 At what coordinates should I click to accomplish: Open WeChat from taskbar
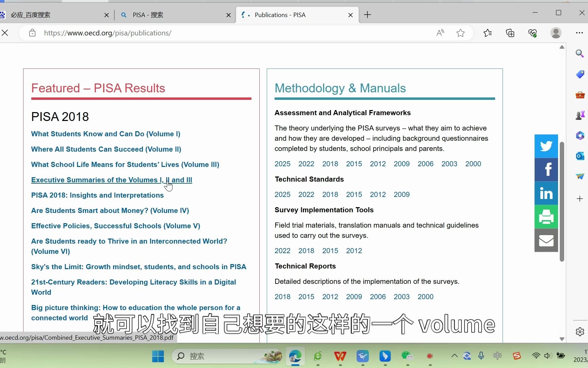coord(407,356)
